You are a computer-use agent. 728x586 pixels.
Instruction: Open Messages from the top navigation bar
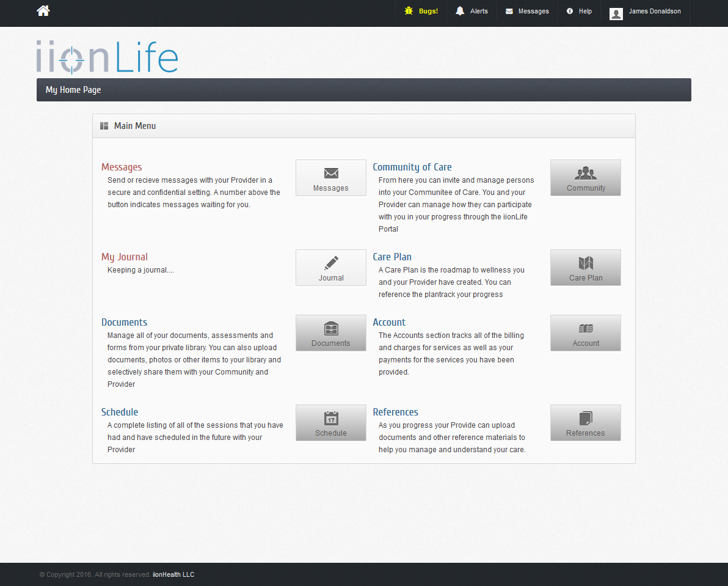[x=527, y=11]
